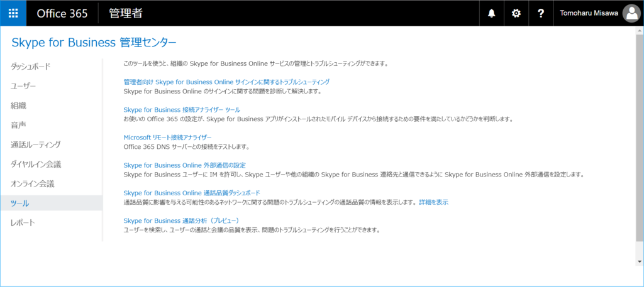Open the Office 365 app launcher grid

pos(13,13)
